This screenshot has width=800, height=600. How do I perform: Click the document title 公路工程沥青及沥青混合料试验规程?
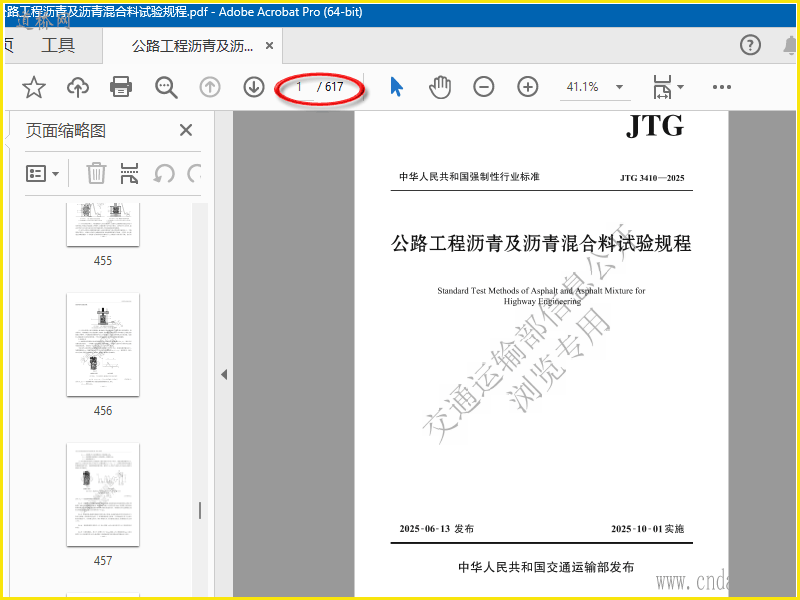541,243
